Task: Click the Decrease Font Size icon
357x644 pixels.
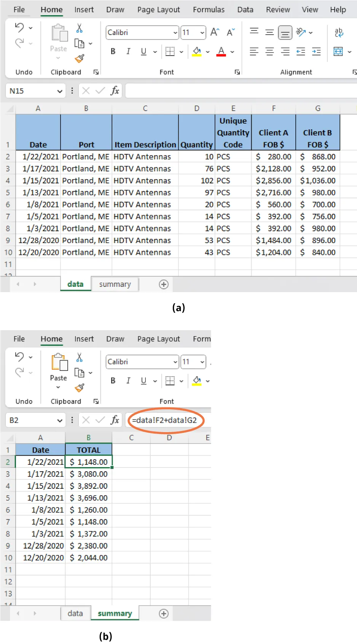Action: (231, 32)
